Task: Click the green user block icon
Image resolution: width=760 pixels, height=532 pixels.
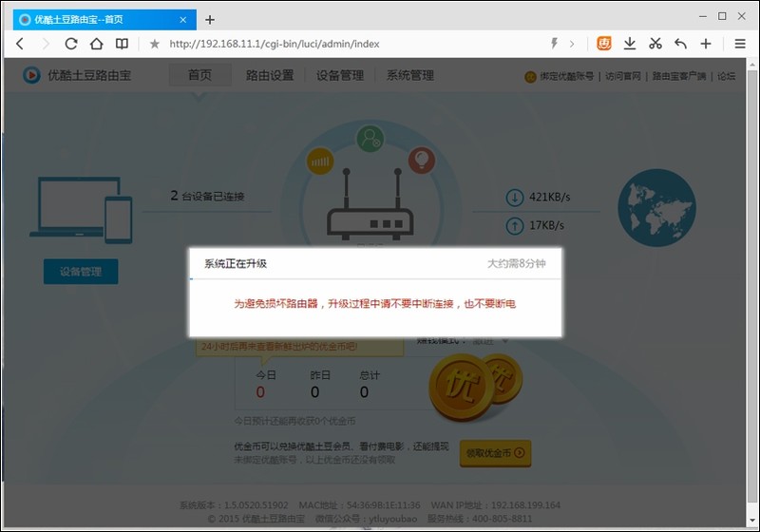Action: (x=370, y=139)
